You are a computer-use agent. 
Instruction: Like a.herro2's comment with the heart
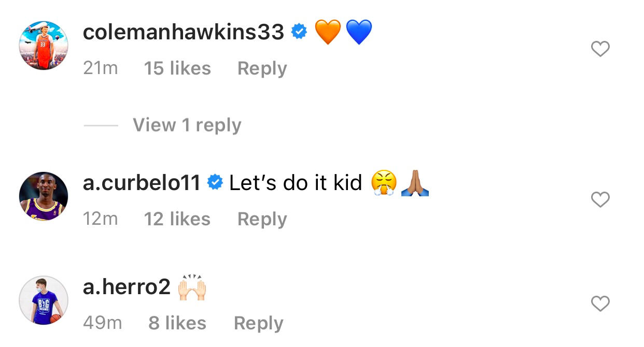click(600, 303)
